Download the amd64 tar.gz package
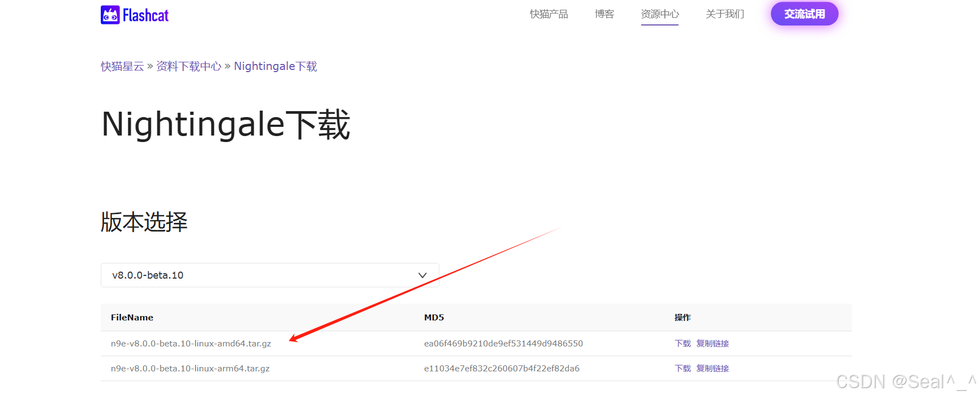This screenshot has height=399, width=980. [683, 344]
